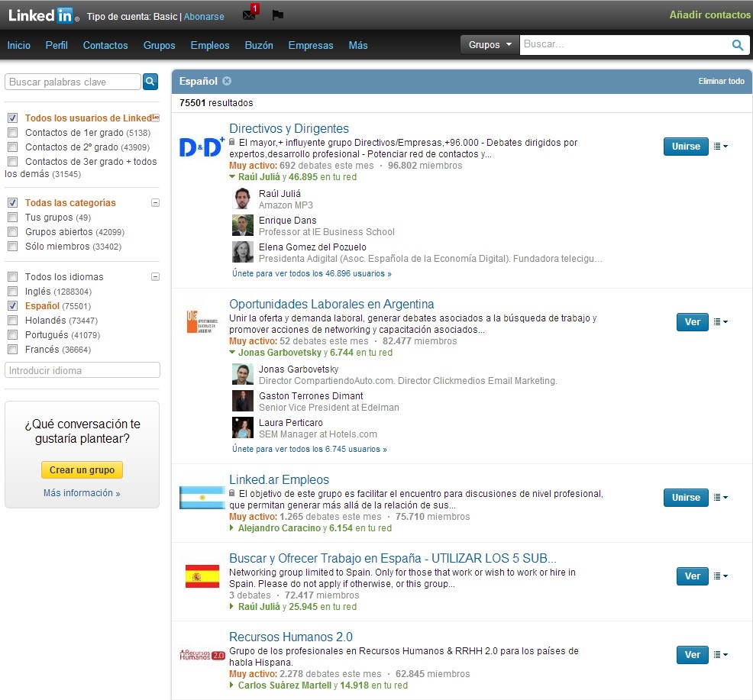Click the Directivos y Dirigentes D&D logo
This screenshot has width=753, height=700.
click(x=202, y=147)
